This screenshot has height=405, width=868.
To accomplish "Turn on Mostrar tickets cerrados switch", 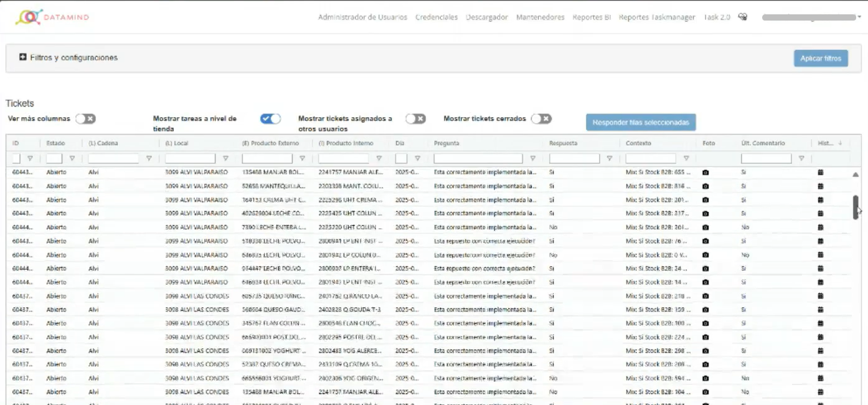I will pyautogui.click(x=541, y=118).
